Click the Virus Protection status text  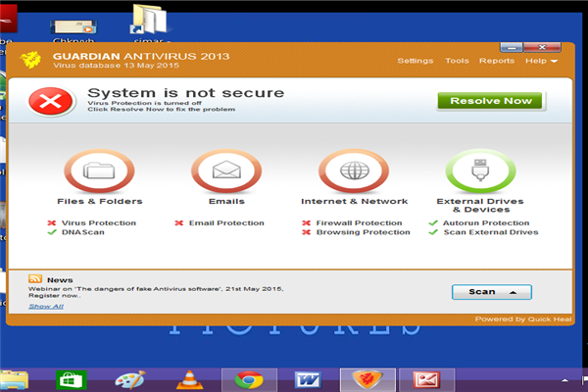click(x=99, y=222)
